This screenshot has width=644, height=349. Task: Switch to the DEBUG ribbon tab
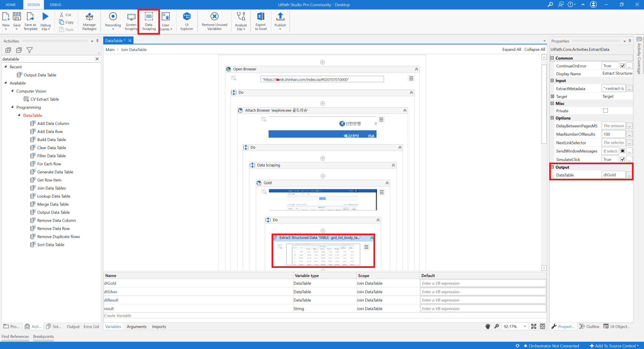(55, 5)
